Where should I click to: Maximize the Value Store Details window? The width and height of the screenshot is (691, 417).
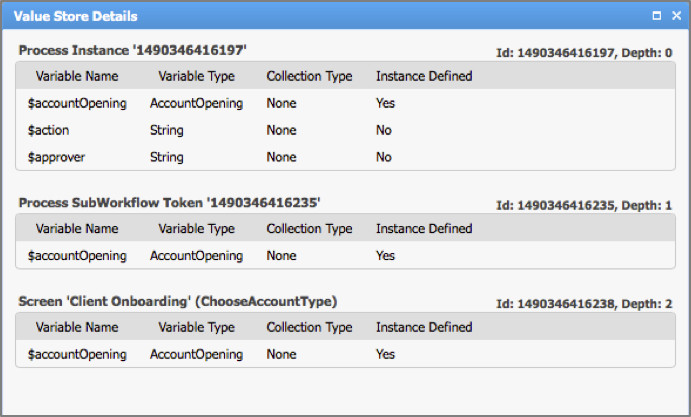point(657,16)
